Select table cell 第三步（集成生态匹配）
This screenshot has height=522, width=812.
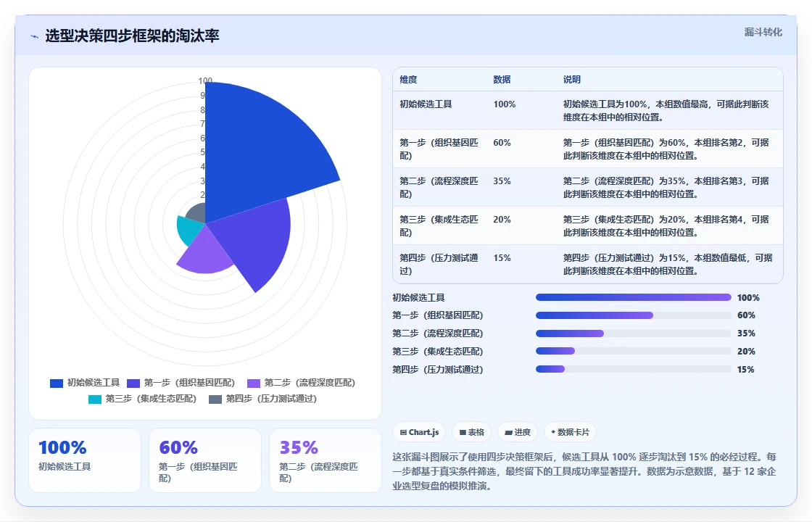pos(439,225)
